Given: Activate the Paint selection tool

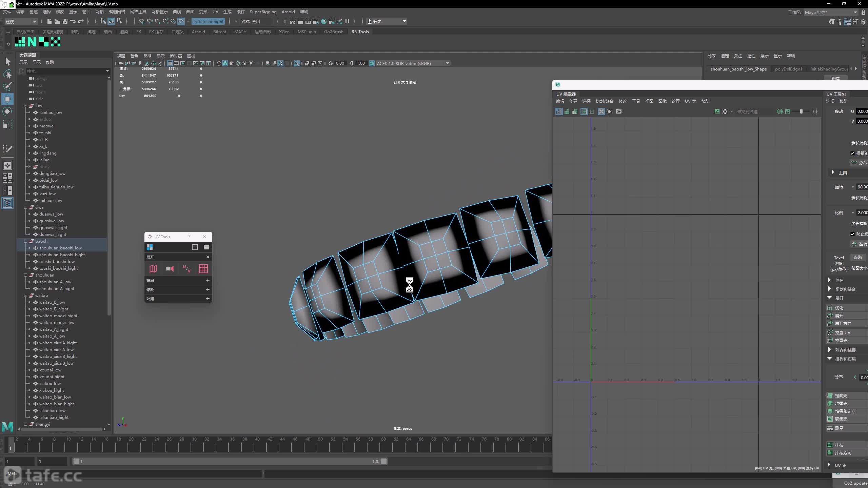Looking at the screenshot, I should pyautogui.click(x=7, y=86).
